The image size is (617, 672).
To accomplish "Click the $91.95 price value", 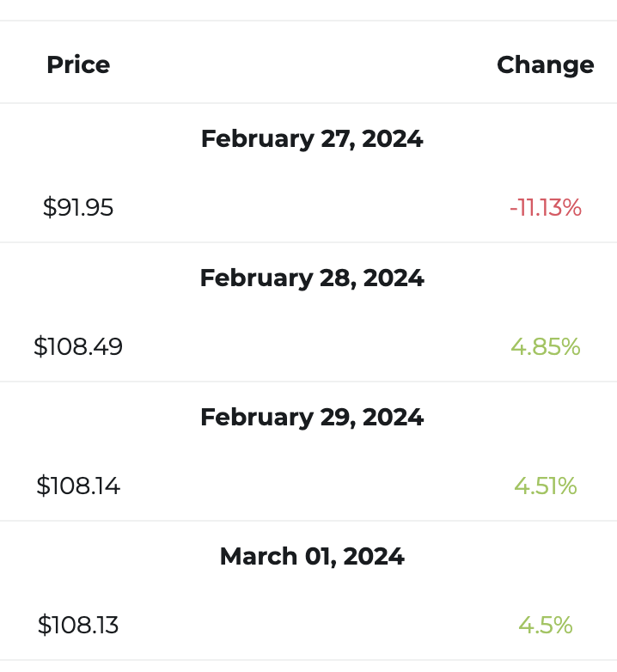I will click(x=78, y=208).
